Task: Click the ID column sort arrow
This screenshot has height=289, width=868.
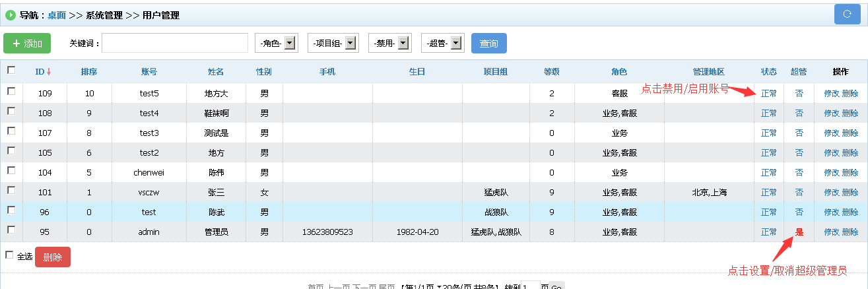Action: 49,71
